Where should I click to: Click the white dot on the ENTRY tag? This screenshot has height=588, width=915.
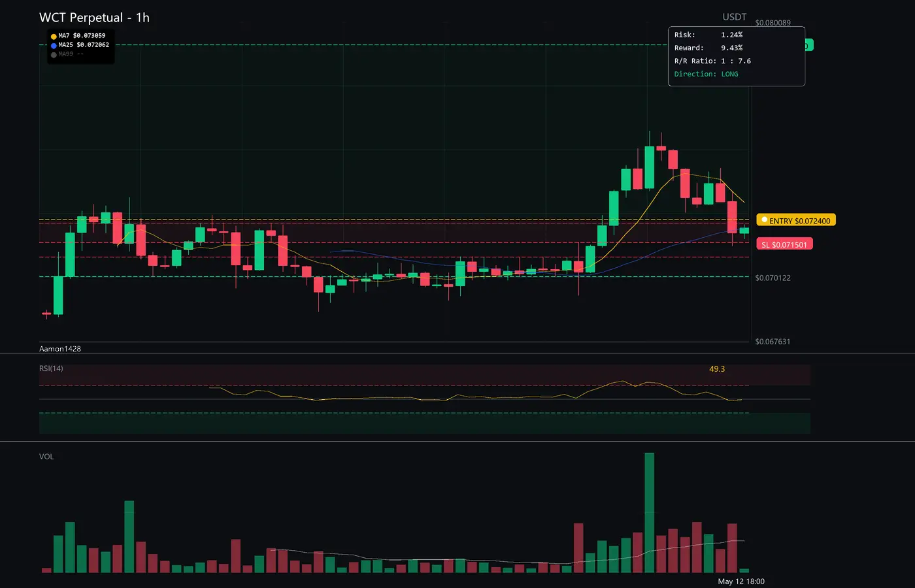[764, 220]
